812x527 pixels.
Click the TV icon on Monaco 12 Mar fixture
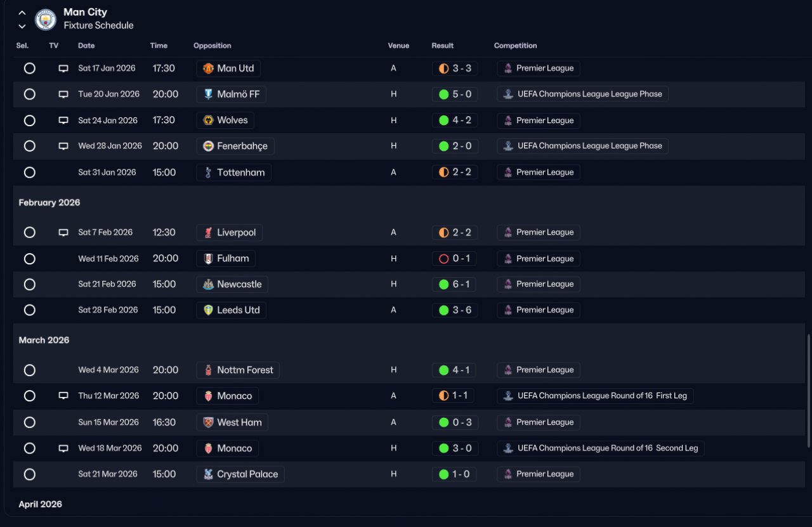coord(63,396)
